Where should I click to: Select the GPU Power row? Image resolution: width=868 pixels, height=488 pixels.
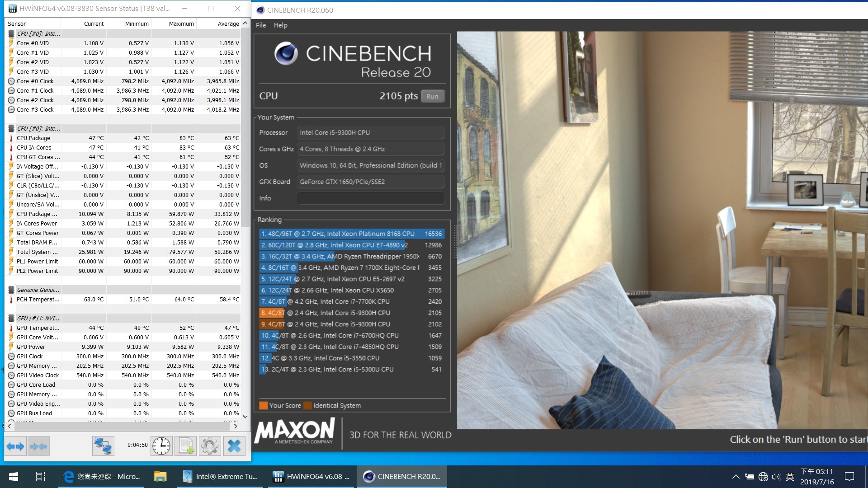(123, 347)
